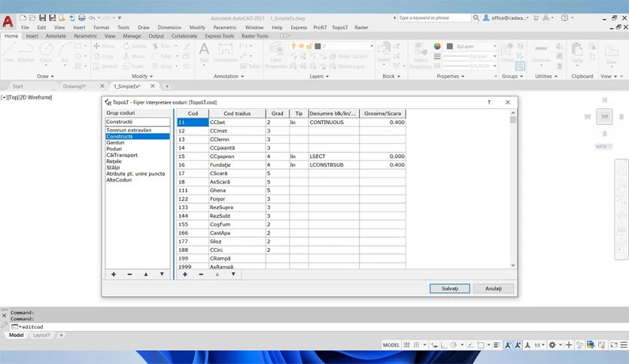The width and height of the screenshot is (629, 364).
Task: Select the Circle tool in Draw panel
Action: pos(46,53)
